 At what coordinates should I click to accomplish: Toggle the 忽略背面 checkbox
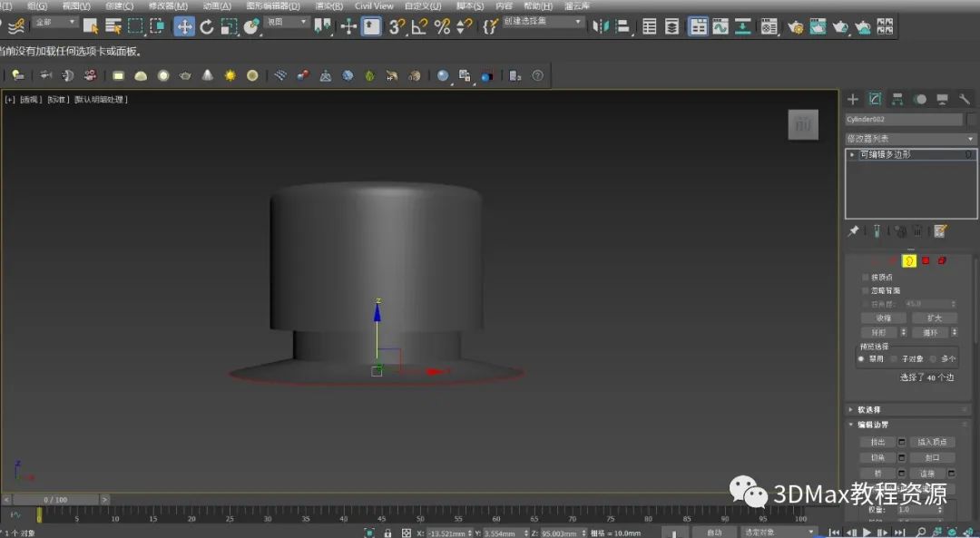coord(865,290)
